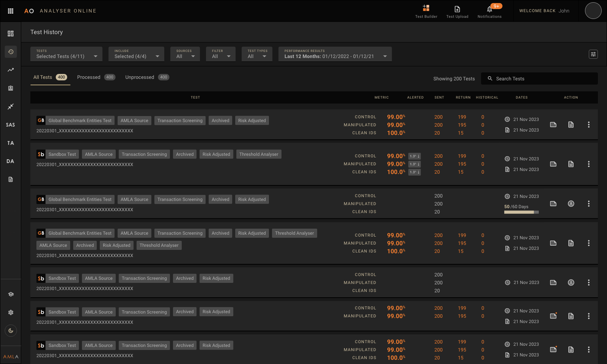
Task: Open Notifications bell
Action: coord(489,11)
